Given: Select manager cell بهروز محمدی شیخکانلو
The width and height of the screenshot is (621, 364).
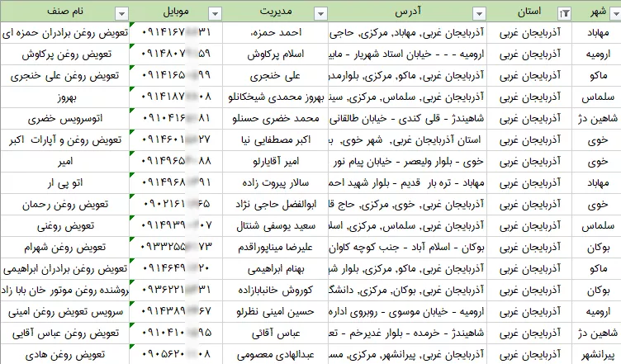Looking at the screenshot, I should click(x=276, y=97).
